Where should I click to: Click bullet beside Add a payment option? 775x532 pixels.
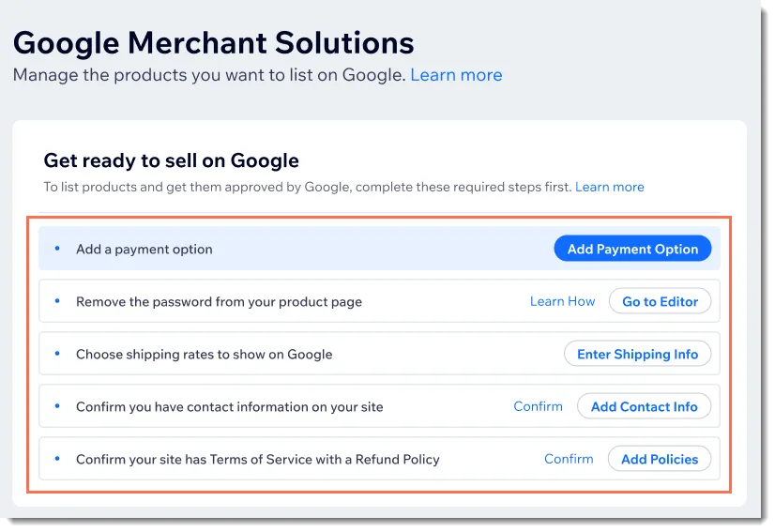(57, 249)
